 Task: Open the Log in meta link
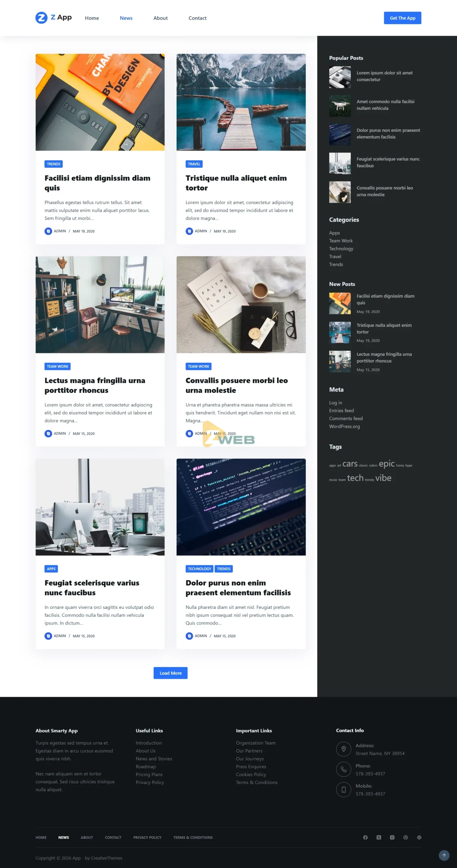(336, 403)
